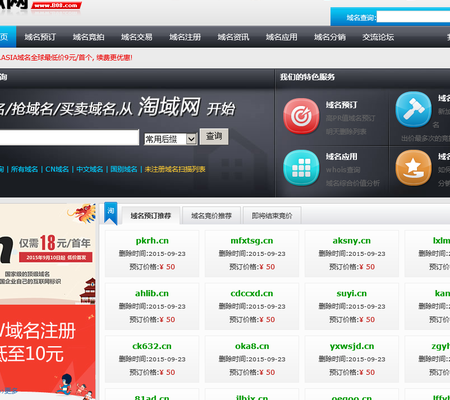Screen dimensions: 450x400
Task: Click ¥ 50 price under oka8.cn
Action: pyautogui.click(x=267, y=372)
